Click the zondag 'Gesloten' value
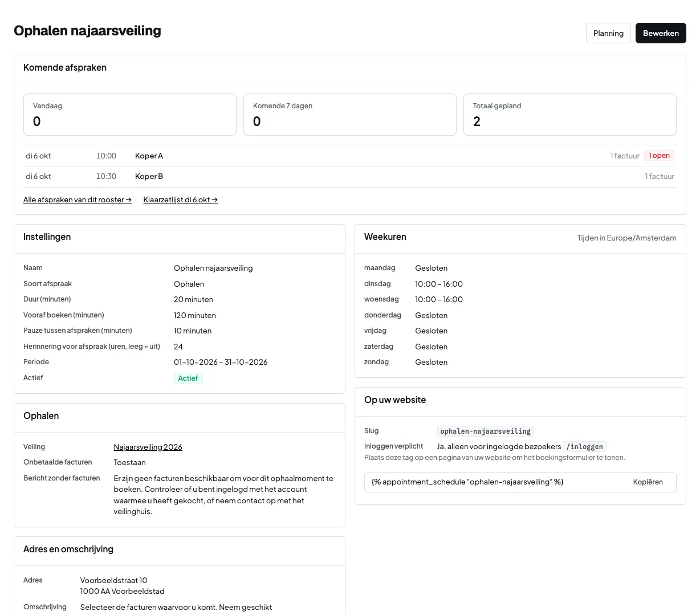Screen dimensions: 700x615 click(x=432, y=362)
